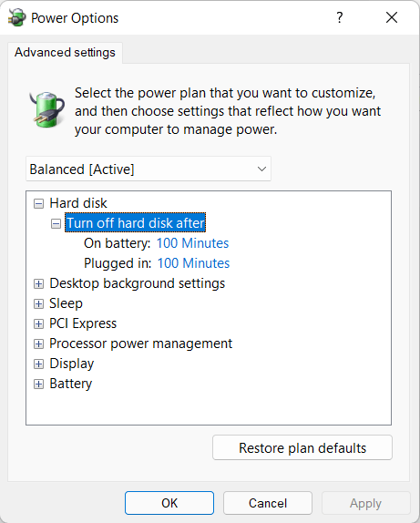The width and height of the screenshot is (420, 523).
Task: Click the green battery plug icon
Action: point(46,109)
